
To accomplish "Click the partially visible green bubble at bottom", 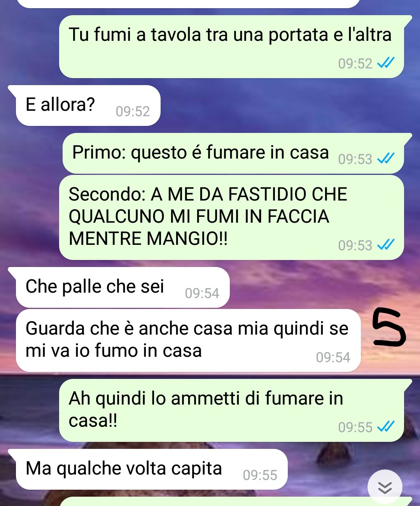I will coord(233,501).
